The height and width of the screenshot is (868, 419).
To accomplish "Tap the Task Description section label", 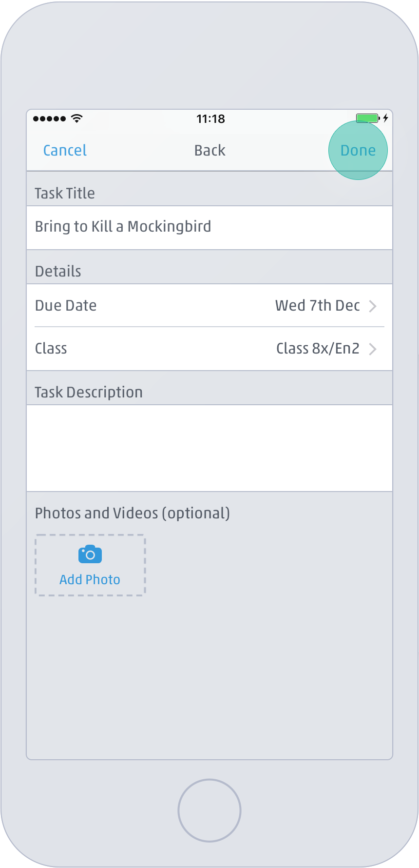I will click(x=89, y=392).
